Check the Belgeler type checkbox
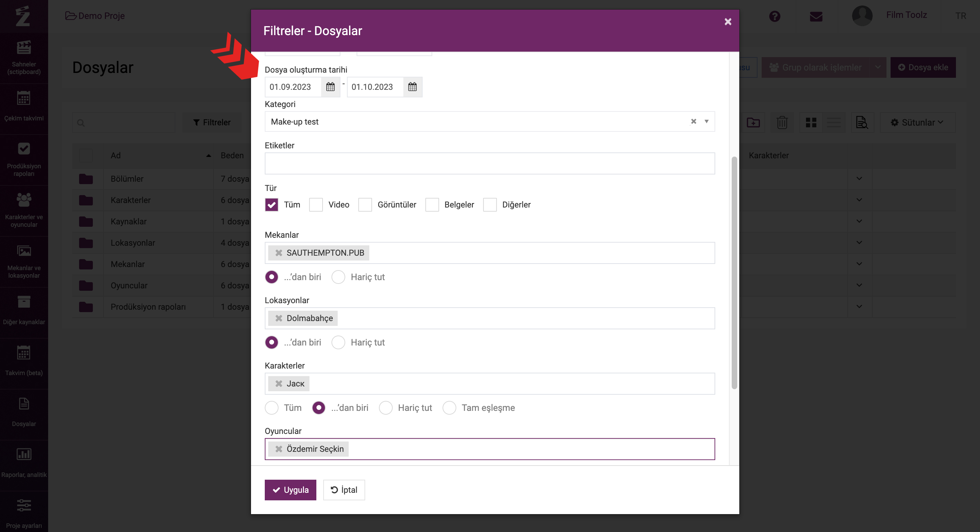 pyautogui.click(x=432, y=205)
